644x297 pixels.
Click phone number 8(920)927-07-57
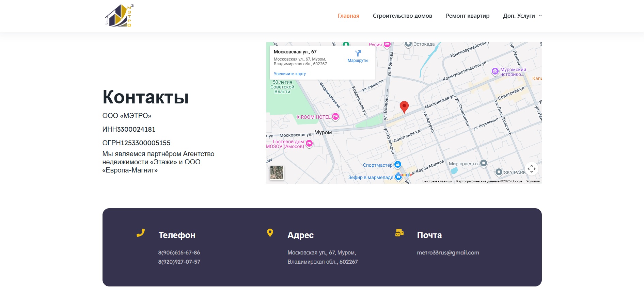(x=179, y=262)
